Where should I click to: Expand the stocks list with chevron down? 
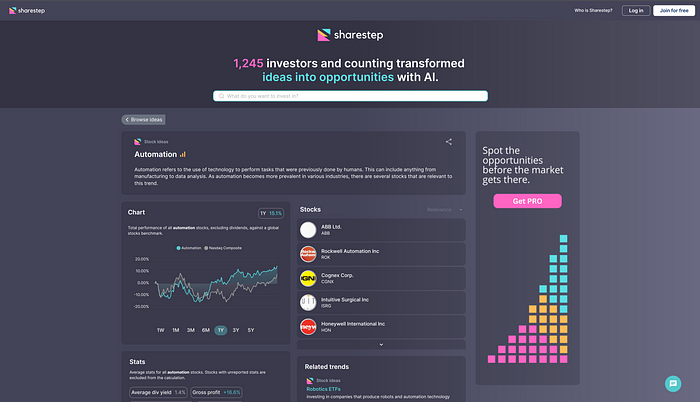(x=381, y=344)
